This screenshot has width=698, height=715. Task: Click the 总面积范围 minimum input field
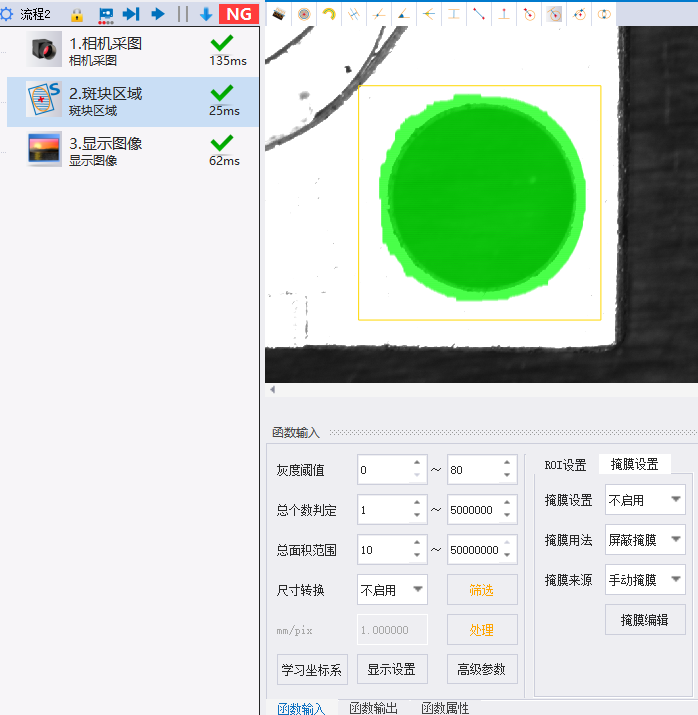(384, 549)
